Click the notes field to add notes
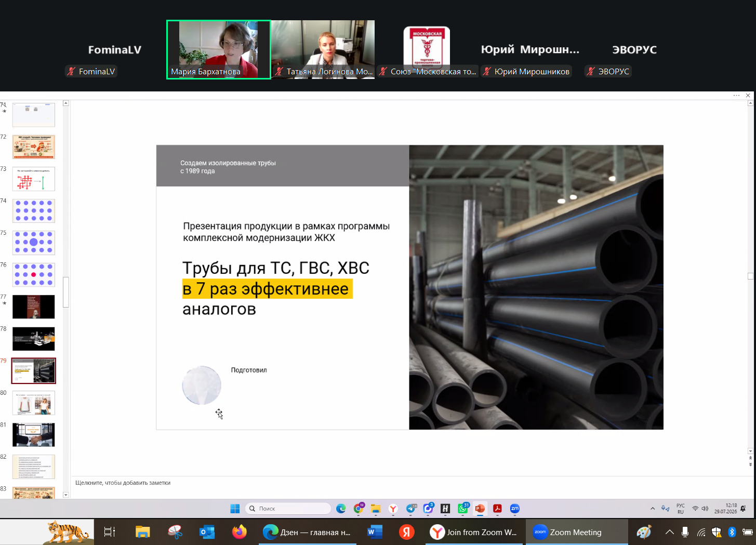 [x=410, y=483]
